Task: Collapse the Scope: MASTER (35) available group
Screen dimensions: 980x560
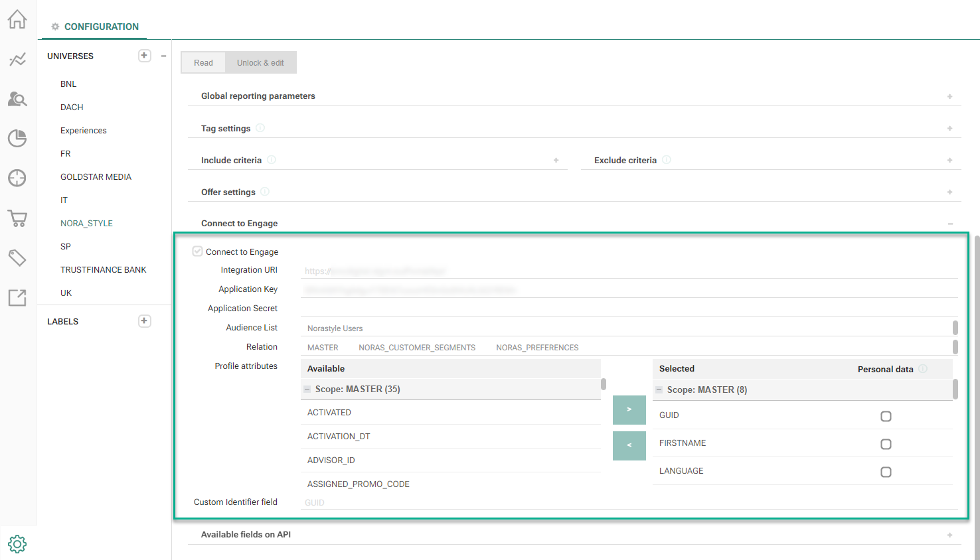Action: point(307,389)
